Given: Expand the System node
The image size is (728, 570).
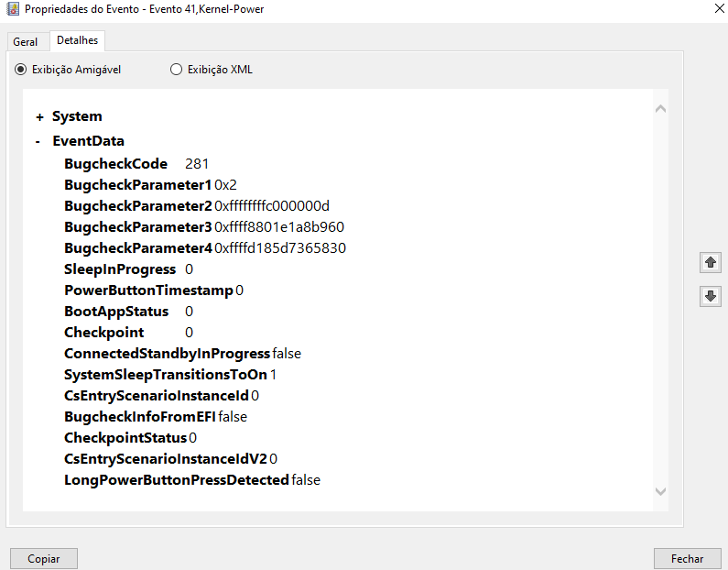Looking at the screenshot, I should (x=40, y=117).
